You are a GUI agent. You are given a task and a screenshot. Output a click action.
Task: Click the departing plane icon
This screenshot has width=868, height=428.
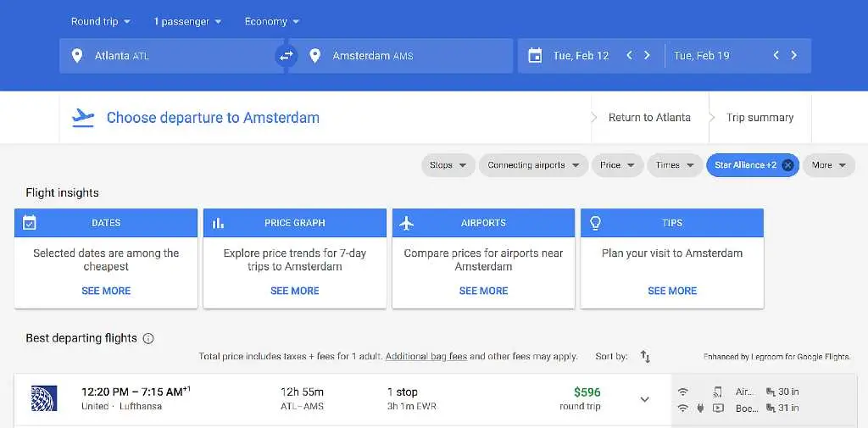[83, 118]
